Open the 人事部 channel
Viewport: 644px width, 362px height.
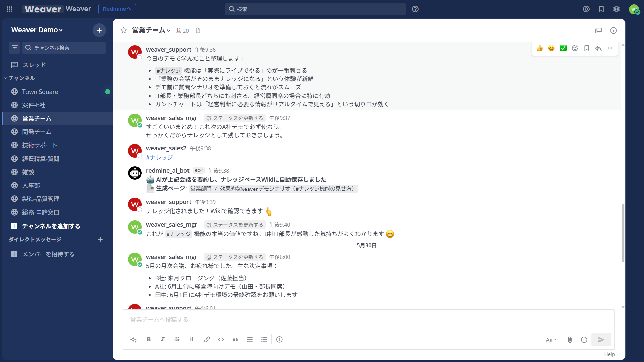pyautogui.click(x=57, y=185)
